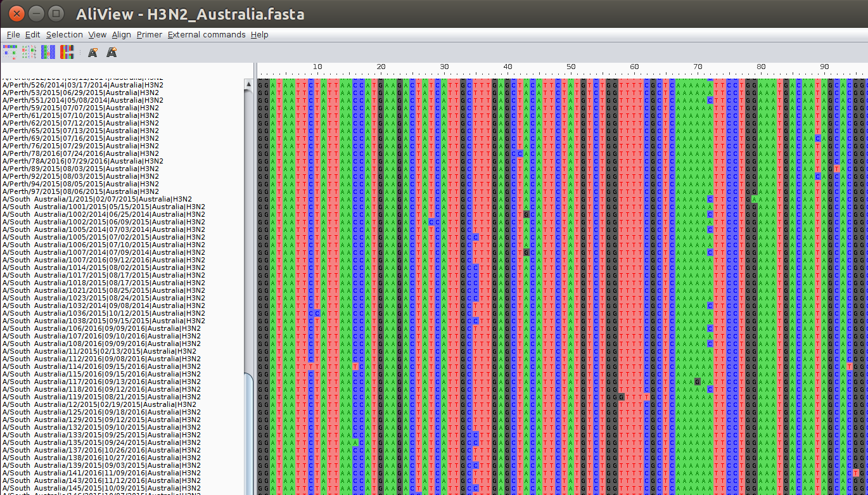The height and width of the screenshot is (495, 868).
Task: Select sequence A/South Australia/1006/2015
Action: click(104, 245)
